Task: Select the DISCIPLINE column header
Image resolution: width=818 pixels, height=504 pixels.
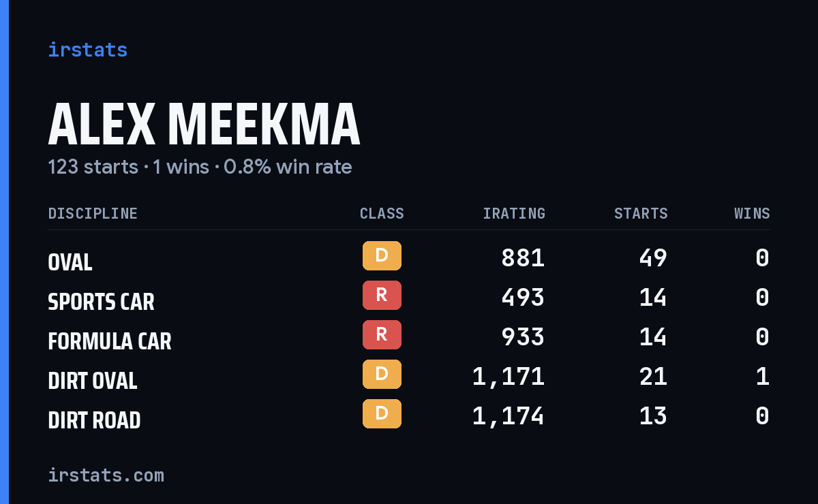Action: coord(93,213)
